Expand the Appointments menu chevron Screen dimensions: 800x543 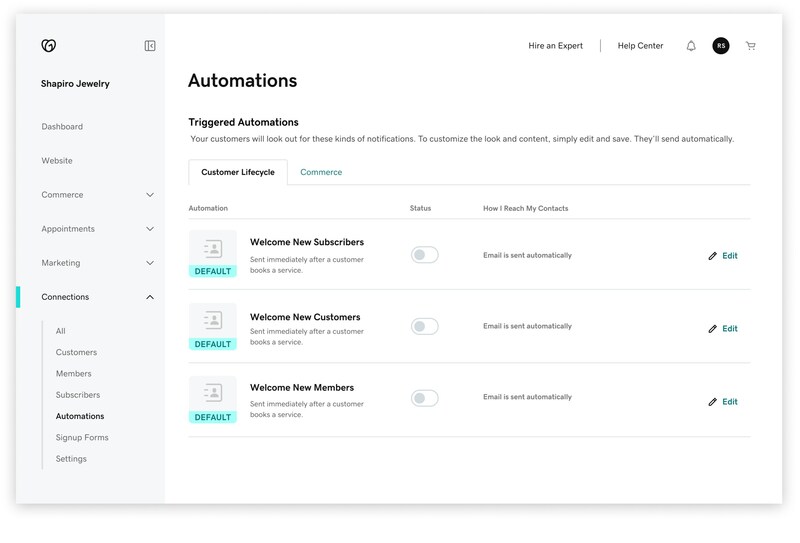click(150, 229)
